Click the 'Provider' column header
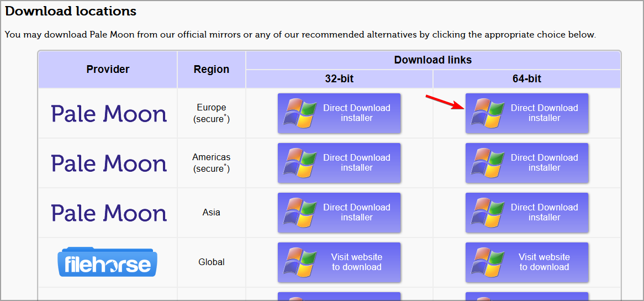 click(x=108, y=70)
